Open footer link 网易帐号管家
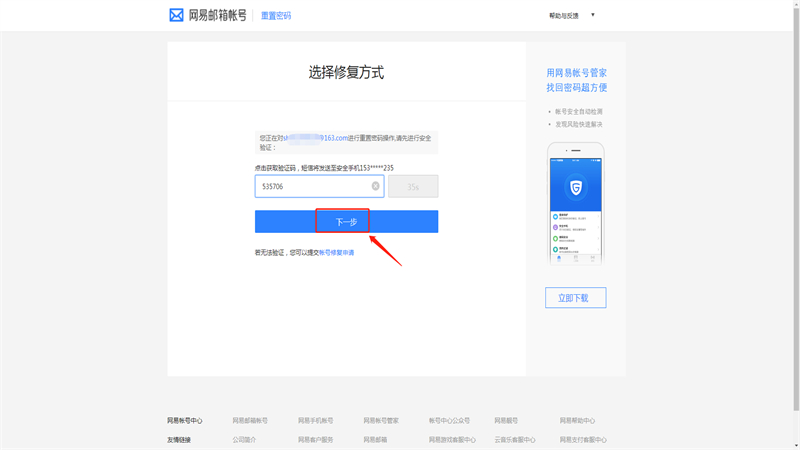800x450 pixels. coord(381,420)
